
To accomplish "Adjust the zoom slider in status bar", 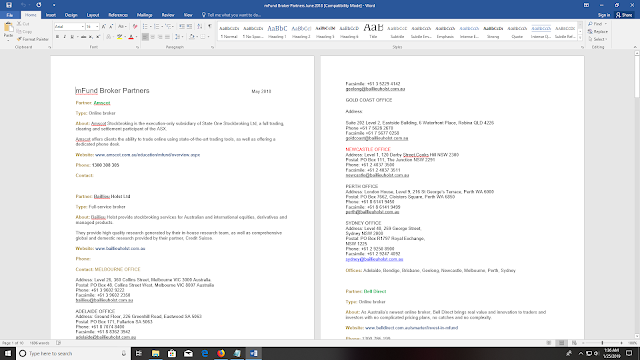I will click(602, 343).
